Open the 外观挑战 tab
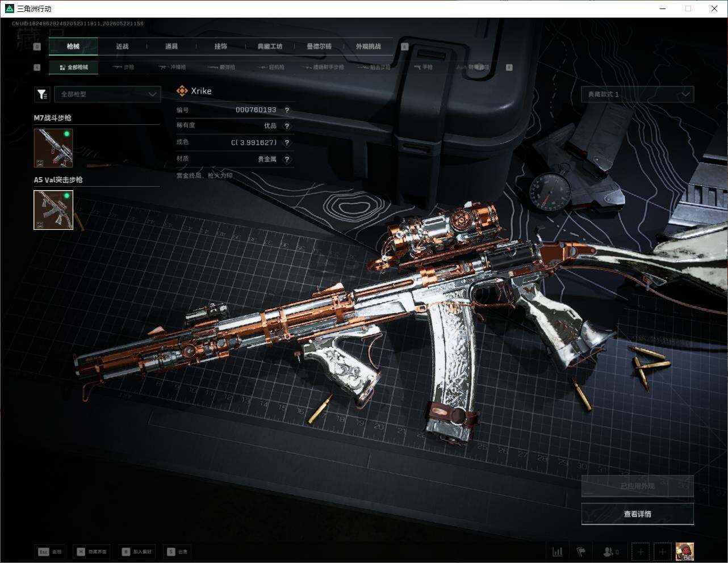This screenshot has width=728, height=563. (x=368, y=47)
